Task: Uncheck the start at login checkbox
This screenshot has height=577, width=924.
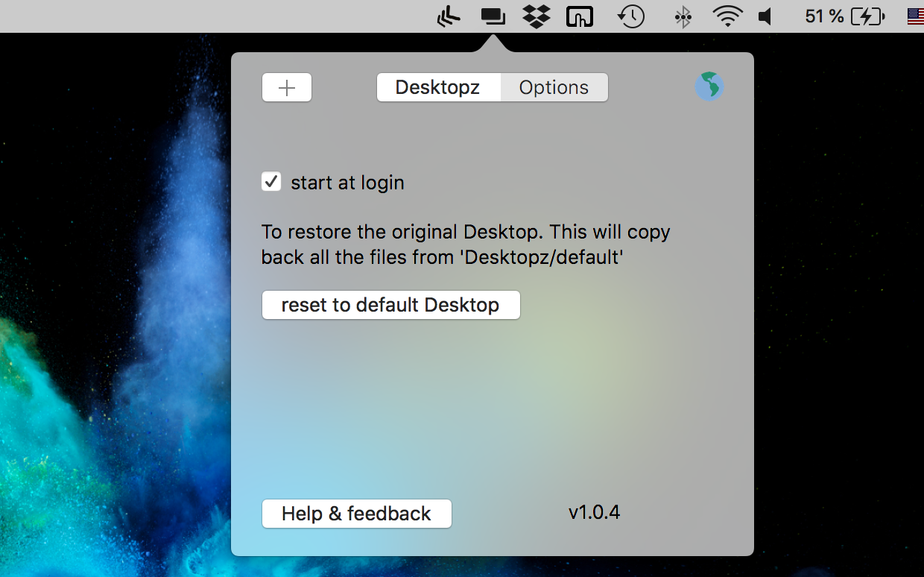Action: point(271,181)
